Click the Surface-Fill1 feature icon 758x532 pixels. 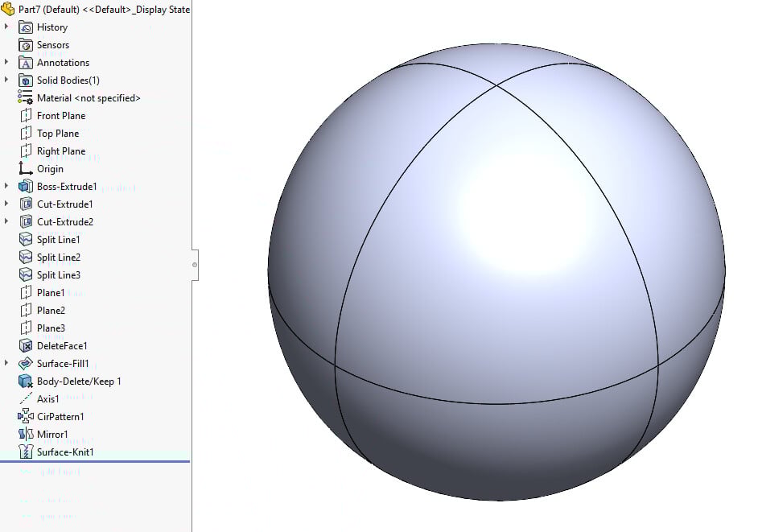pos(26,363)
